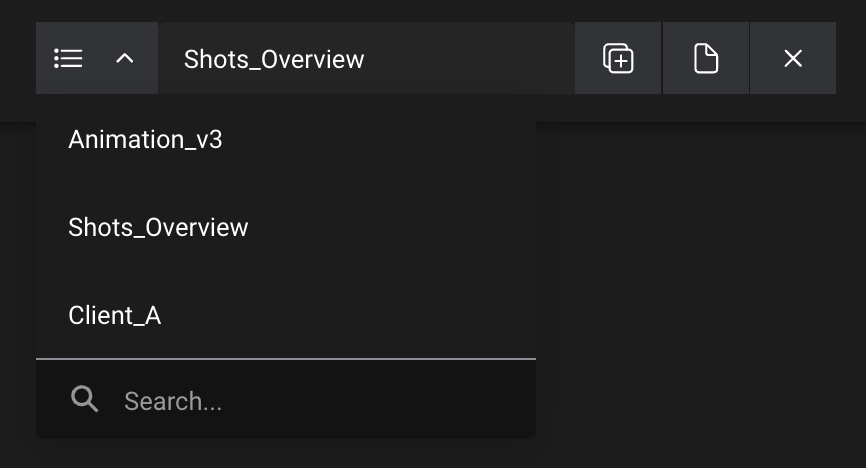Duplicate the current item with the copy-plus icon
Image resolution: width=866 pixels, height=468 pixels.
click(618, 59)
